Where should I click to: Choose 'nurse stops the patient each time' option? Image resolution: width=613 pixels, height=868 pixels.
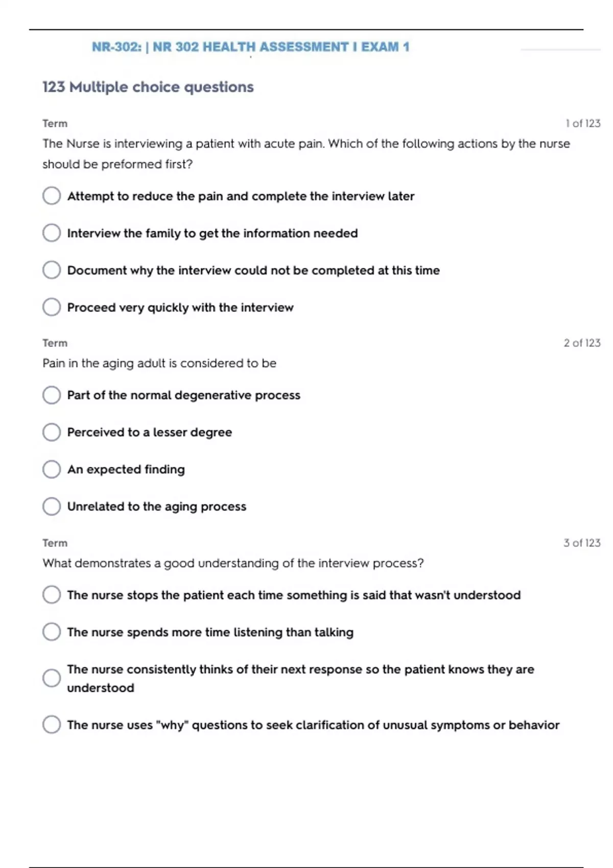point(52,595)
